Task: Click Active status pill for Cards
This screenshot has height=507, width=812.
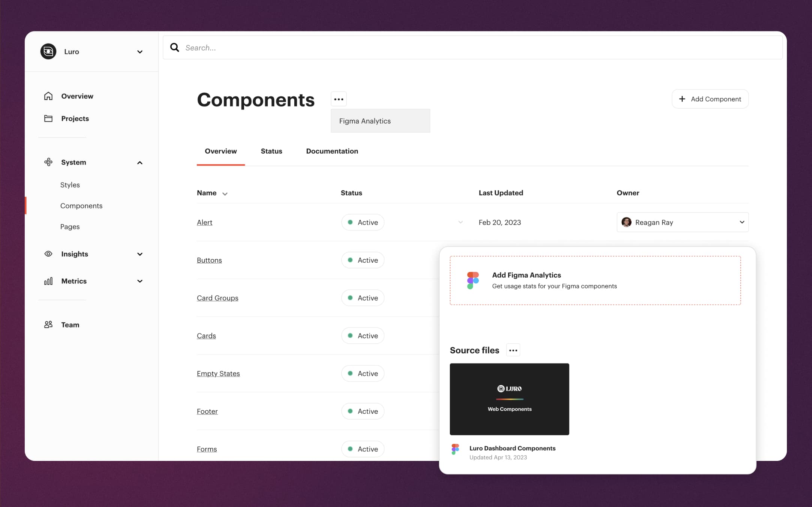Action: (363, 336)
